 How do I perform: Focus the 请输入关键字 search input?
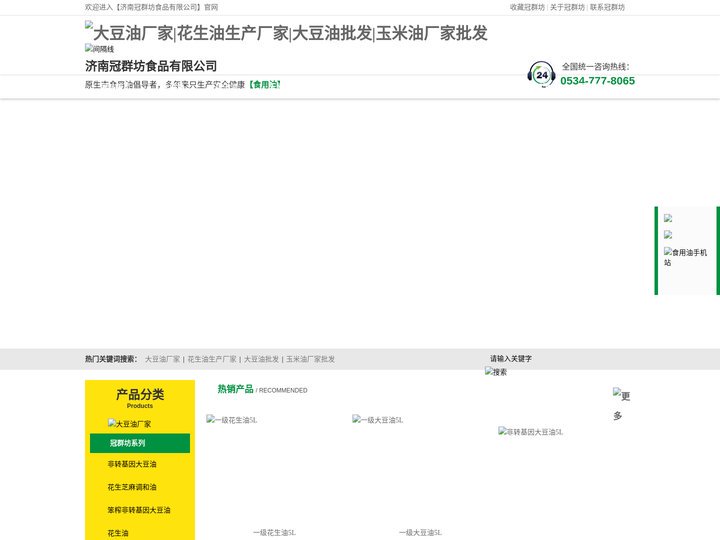click(x=511, y=359)
